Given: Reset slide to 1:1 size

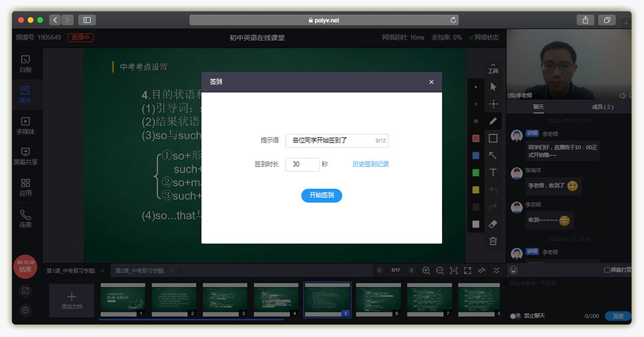Looking at the screenshot, I should point(454,271).
